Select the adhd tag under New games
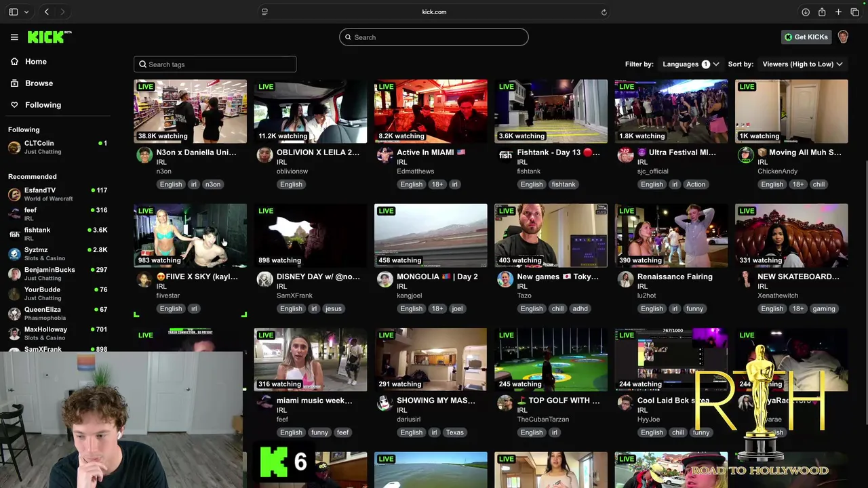 (580, 308)
